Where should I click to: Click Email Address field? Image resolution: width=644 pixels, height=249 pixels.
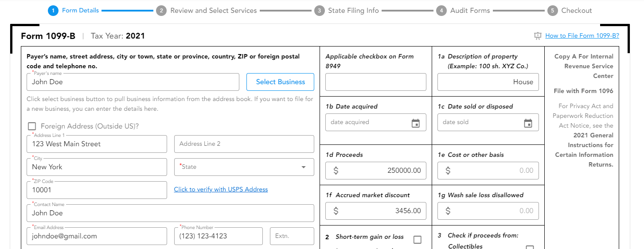[97, 236]
